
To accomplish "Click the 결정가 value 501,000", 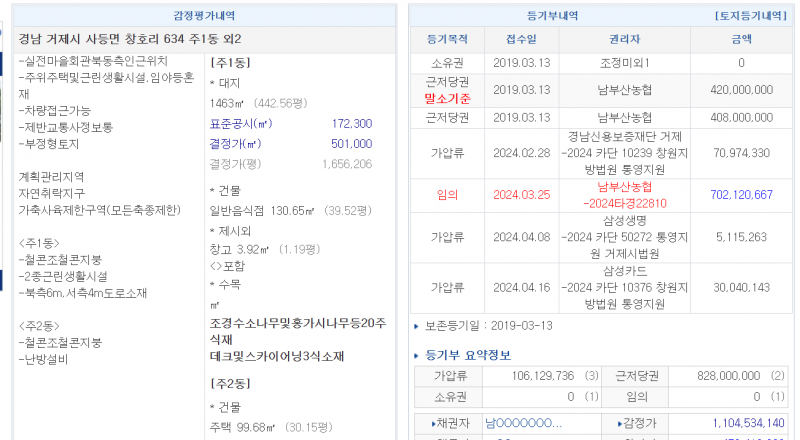I will (x=351, y=144).
